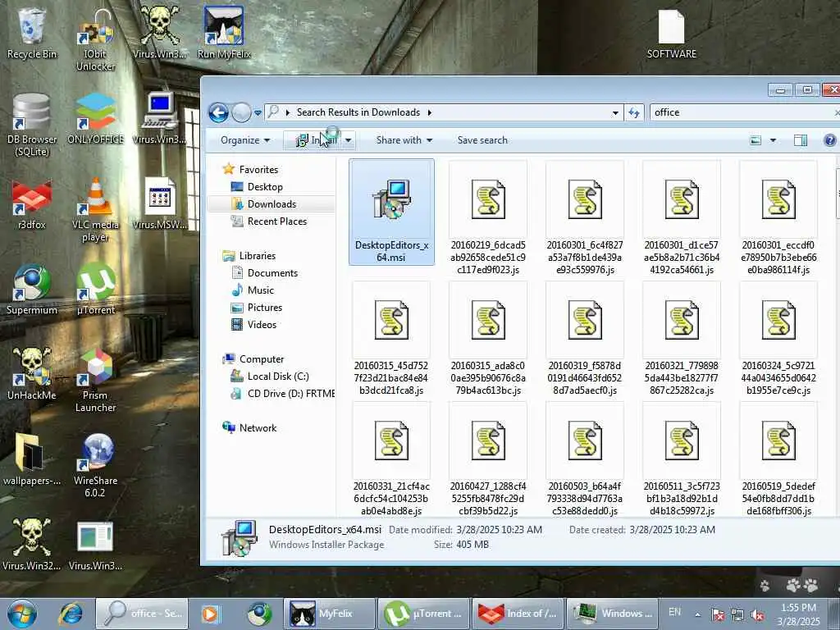Open Internet Explorer from the taskbar
The height and width of the screenshot is (630, 840).
(71, 614)
